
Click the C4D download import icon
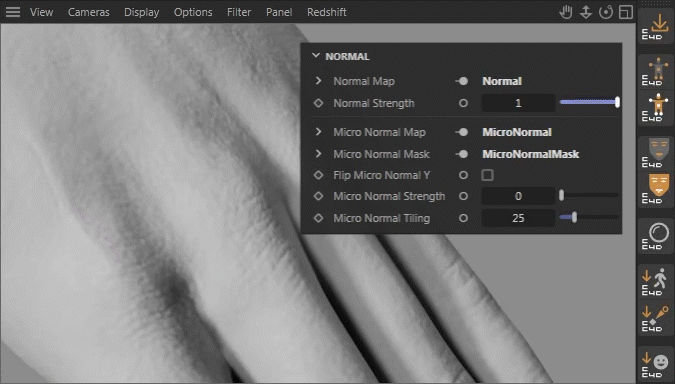656,27
